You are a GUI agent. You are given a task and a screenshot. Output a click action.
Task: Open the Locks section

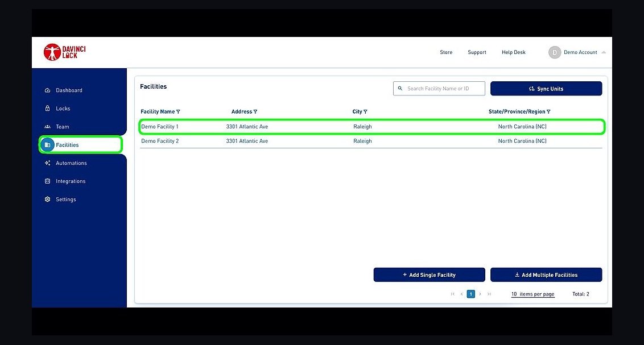[x=63, y=109]
